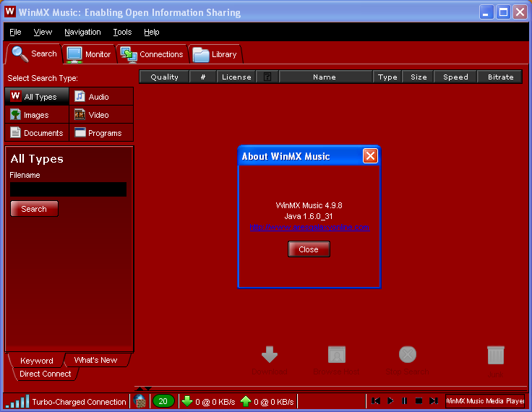Sort results by Quality column
Image resolution: width=532 pixels, height=412 pixels.
click(164, 77)
